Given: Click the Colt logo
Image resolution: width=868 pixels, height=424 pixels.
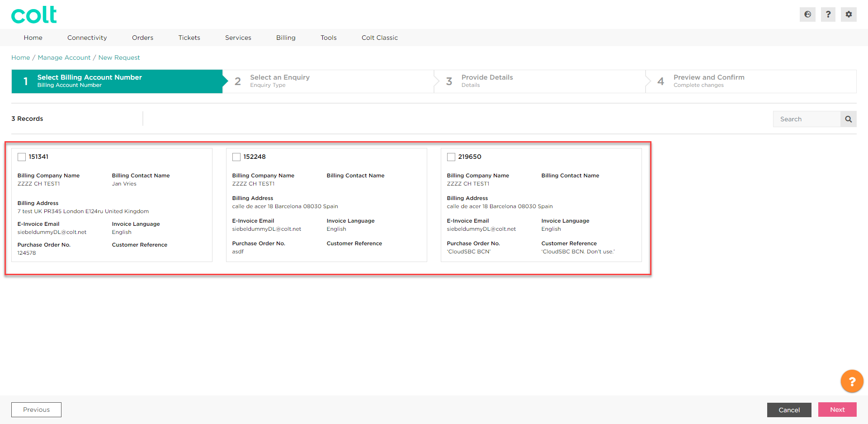Looking at the screenshot, I should (34, 15).
